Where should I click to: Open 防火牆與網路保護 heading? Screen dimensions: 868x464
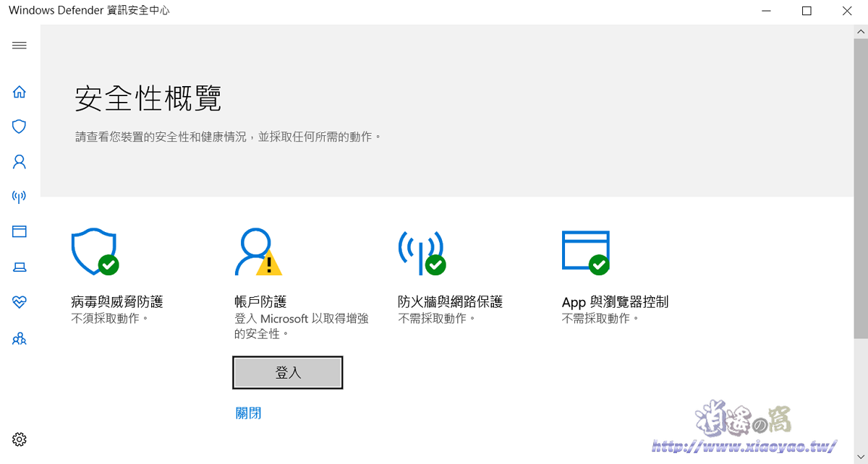450,301
